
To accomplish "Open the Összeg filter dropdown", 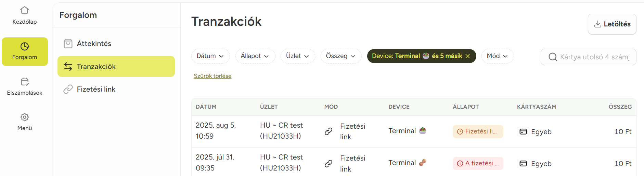I will 340,56.
